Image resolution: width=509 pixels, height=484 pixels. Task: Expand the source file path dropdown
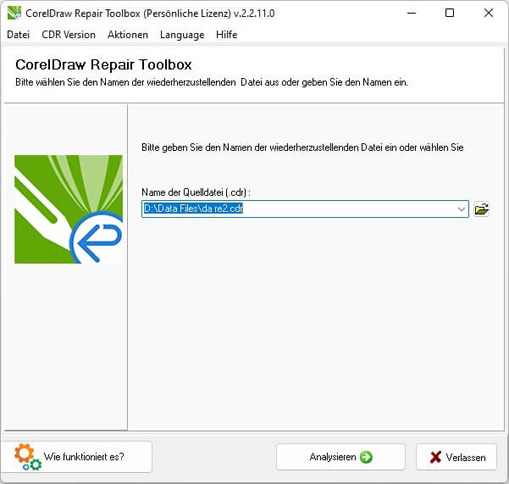coord(461,209)
